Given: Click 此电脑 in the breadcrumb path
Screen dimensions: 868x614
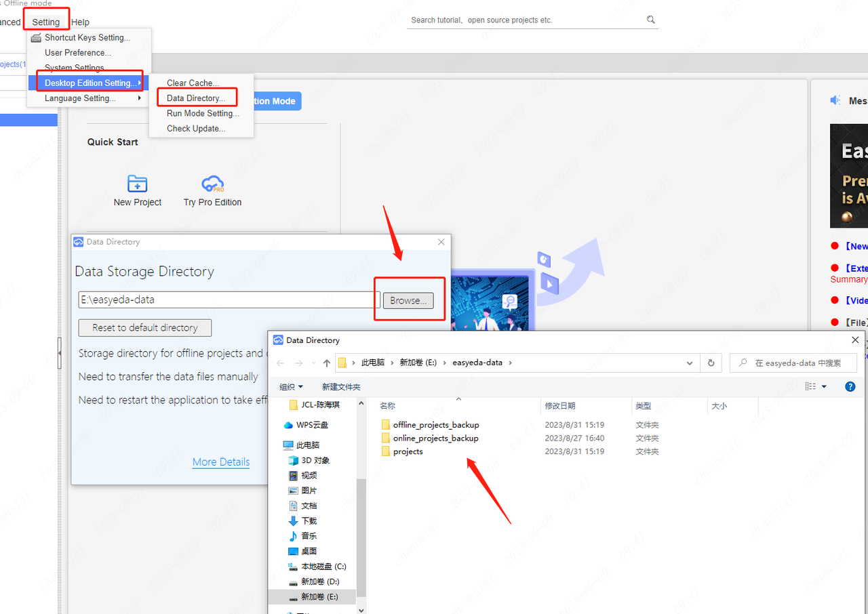Looking at the screenshot, I should click(x=373, y=363).
